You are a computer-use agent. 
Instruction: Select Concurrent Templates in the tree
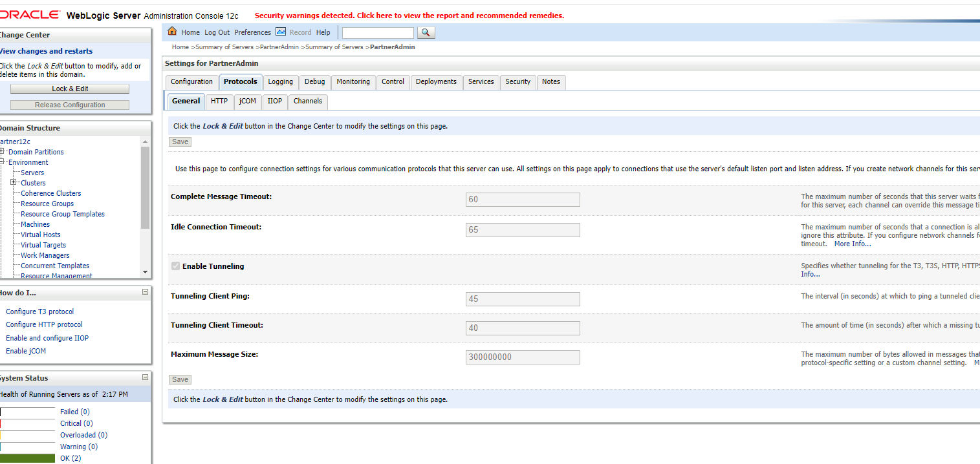point(55,266)
